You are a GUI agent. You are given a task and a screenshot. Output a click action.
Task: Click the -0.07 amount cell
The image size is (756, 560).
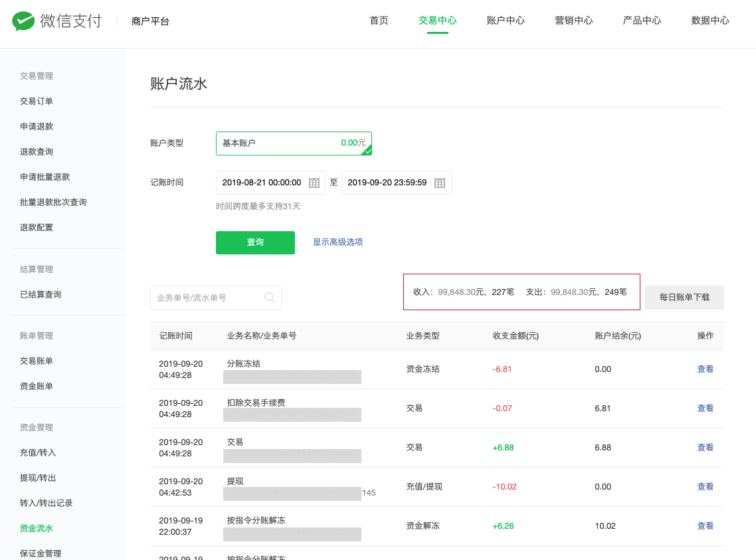point(502,408)
